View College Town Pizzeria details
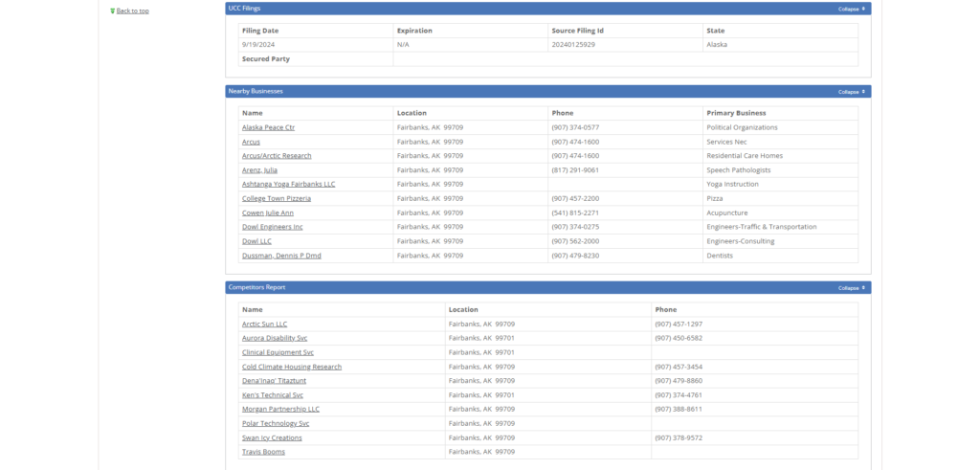 tap(276, 198)
